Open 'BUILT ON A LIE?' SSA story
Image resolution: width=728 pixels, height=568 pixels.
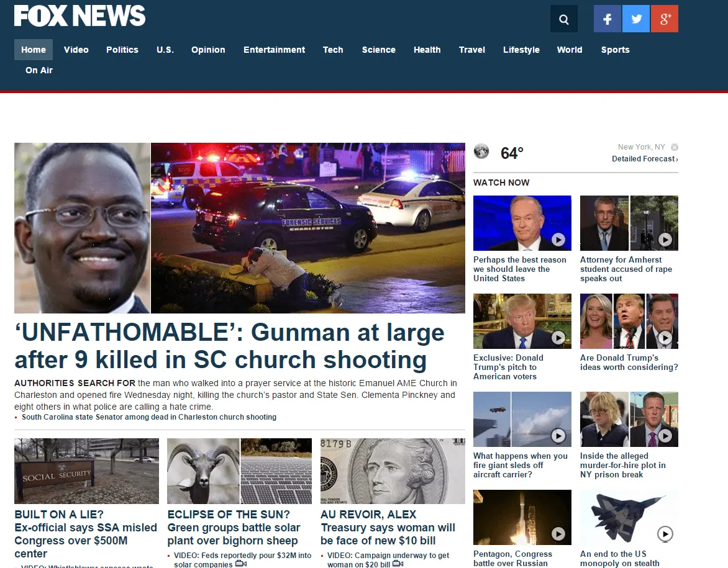(86, 534)
